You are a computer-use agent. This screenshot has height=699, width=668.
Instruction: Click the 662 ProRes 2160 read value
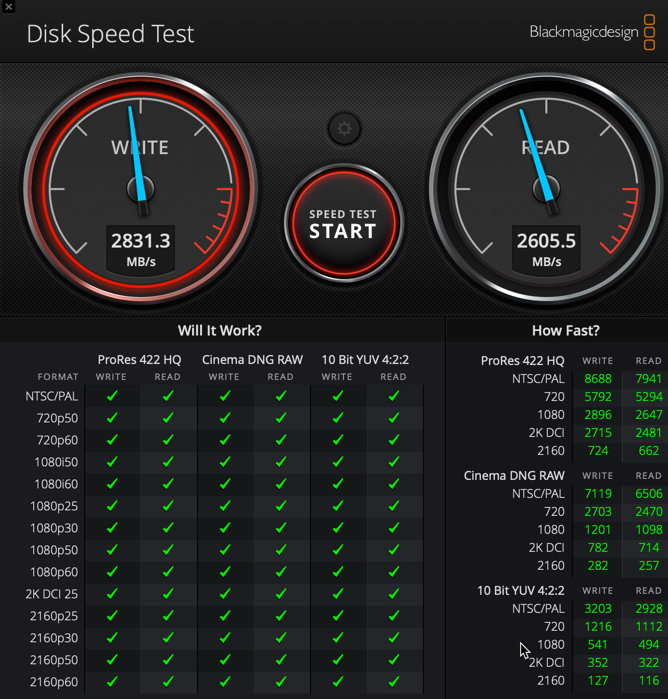649,451
